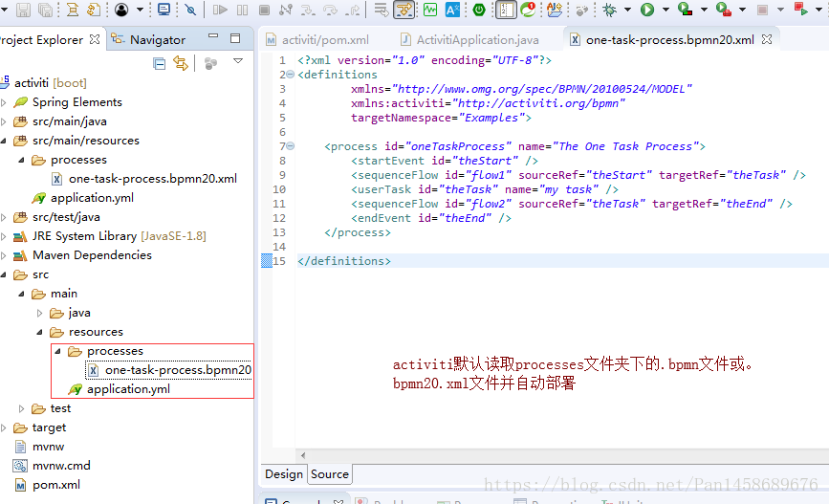Collapse the main folder

tap(21, 294)
